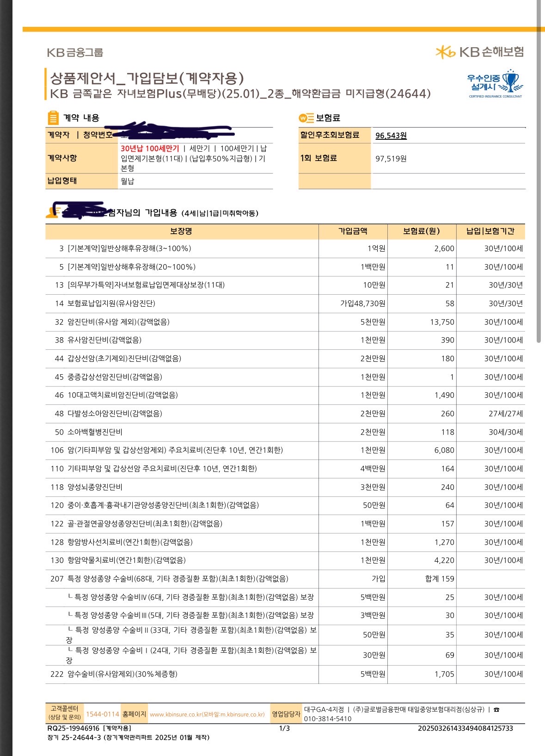The width and height of the screenshot is (545, 756).
Task: Click the 합계 159 subtotal
Action: (440, 579)
